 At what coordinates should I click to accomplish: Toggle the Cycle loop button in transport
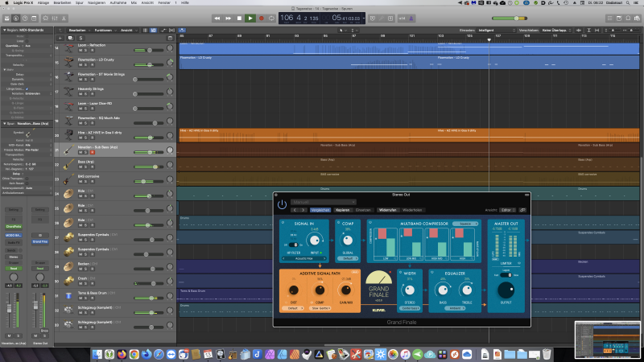271,18
